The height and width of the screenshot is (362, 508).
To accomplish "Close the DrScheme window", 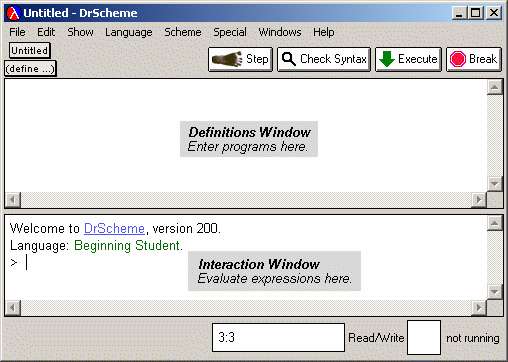I will (494, 13).
